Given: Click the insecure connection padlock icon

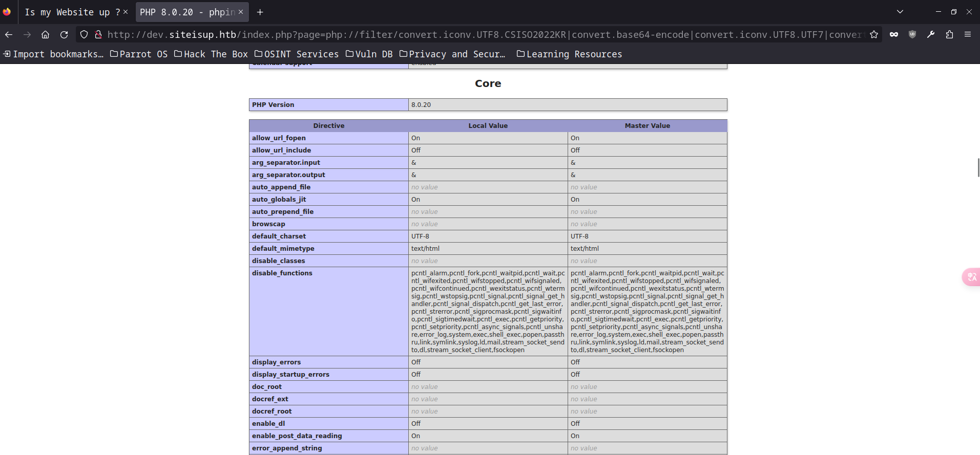Looking at the screenshot, I should click(98, 34).
